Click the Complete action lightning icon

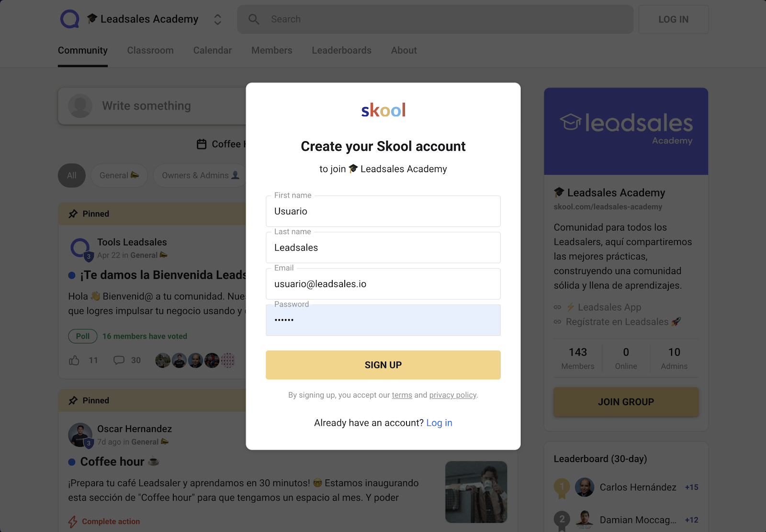(x=73, y=521)
